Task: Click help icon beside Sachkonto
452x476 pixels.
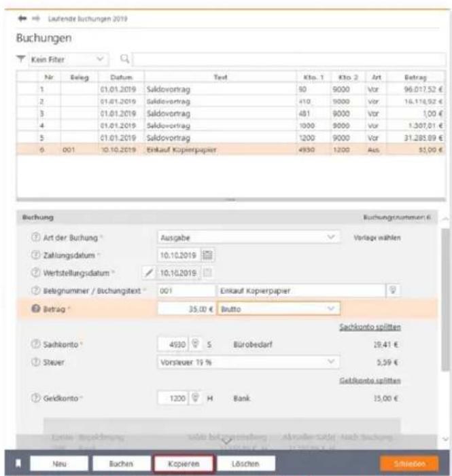Action: click(36, 344)
